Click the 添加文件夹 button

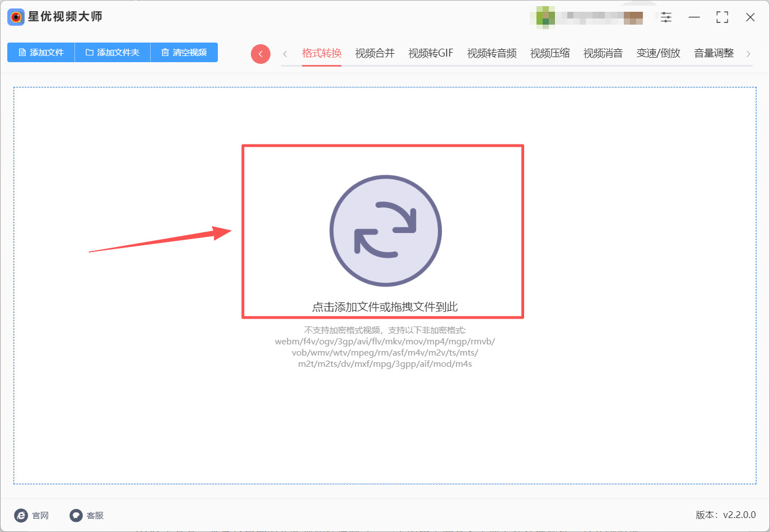tap(113, 53)
